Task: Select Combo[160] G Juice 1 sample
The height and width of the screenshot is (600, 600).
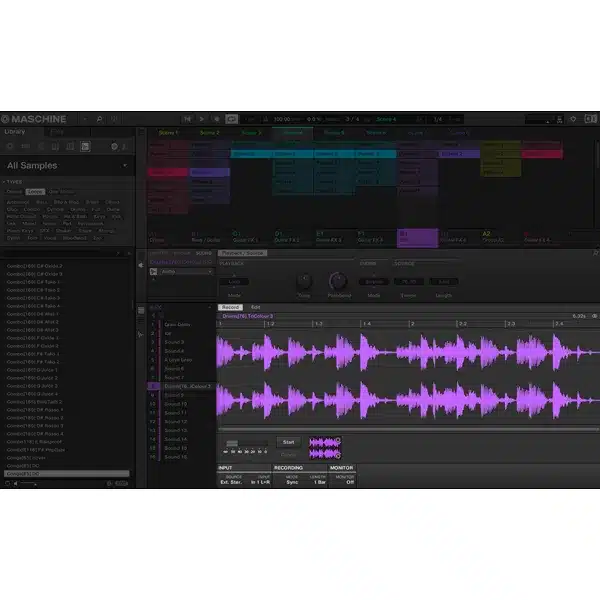Action: pyautogui.click(x=32, y=370)
